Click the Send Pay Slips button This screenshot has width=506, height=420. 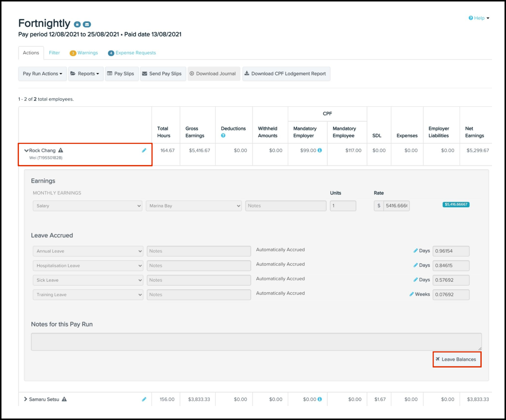coord(163,74)
